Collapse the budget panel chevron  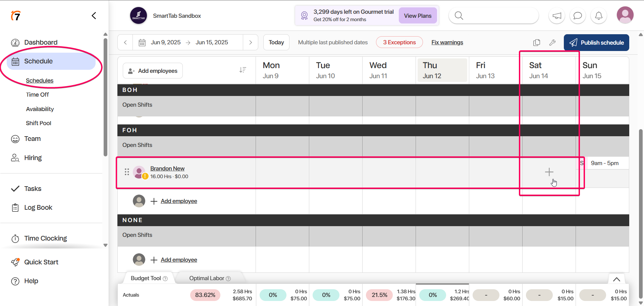(x=616, y=279)
